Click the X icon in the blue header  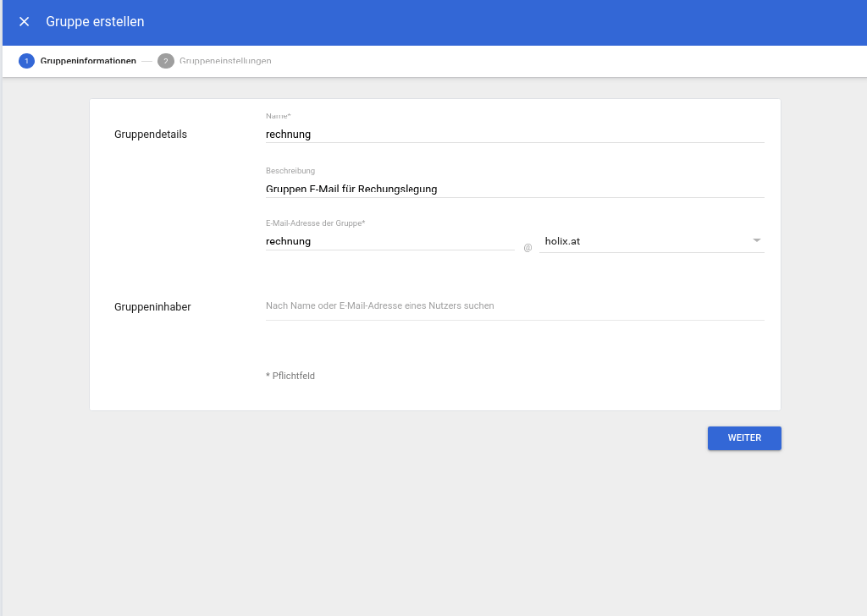(x=24, y=21)
